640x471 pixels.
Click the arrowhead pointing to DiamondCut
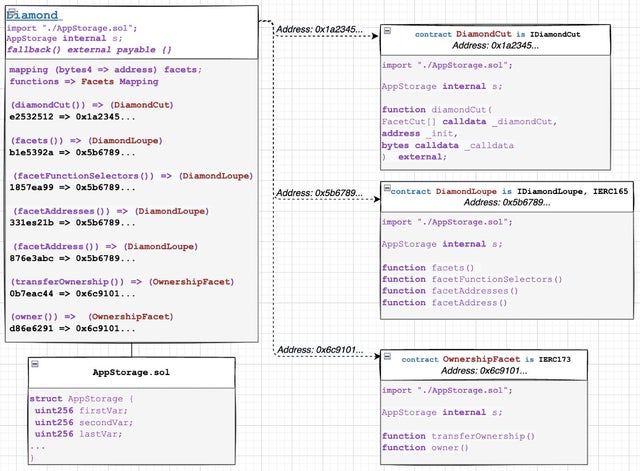tap(374, 38)
